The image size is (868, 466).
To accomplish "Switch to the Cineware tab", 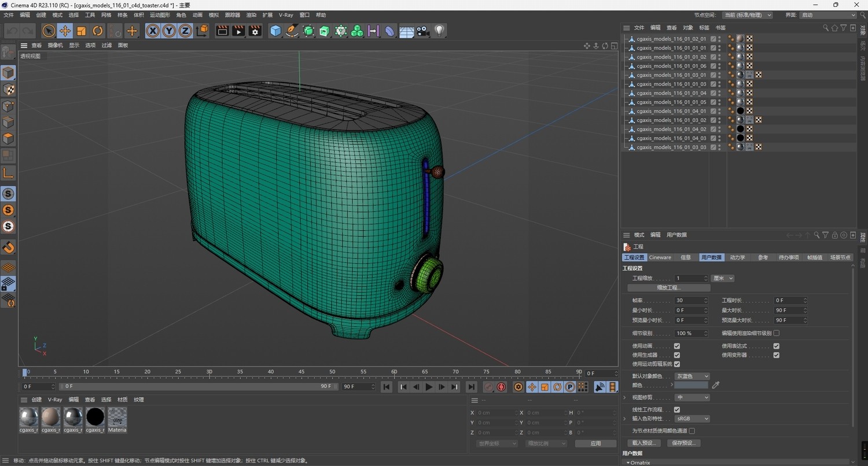I will click(x=660, y=257).
